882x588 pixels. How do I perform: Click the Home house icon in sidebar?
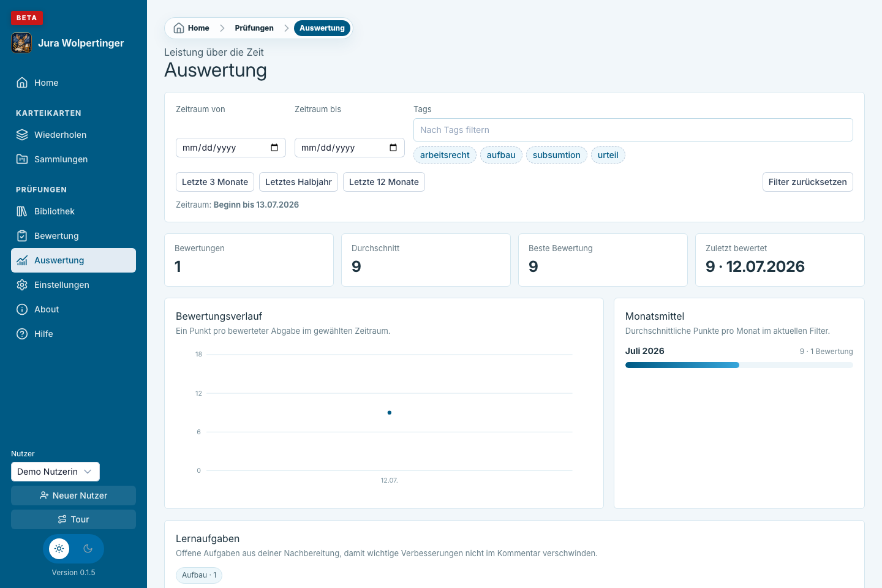22,83
